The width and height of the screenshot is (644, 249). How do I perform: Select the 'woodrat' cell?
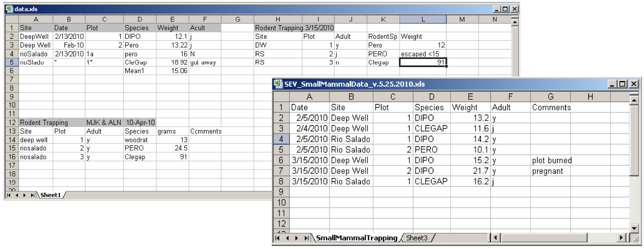click(139, 140)
